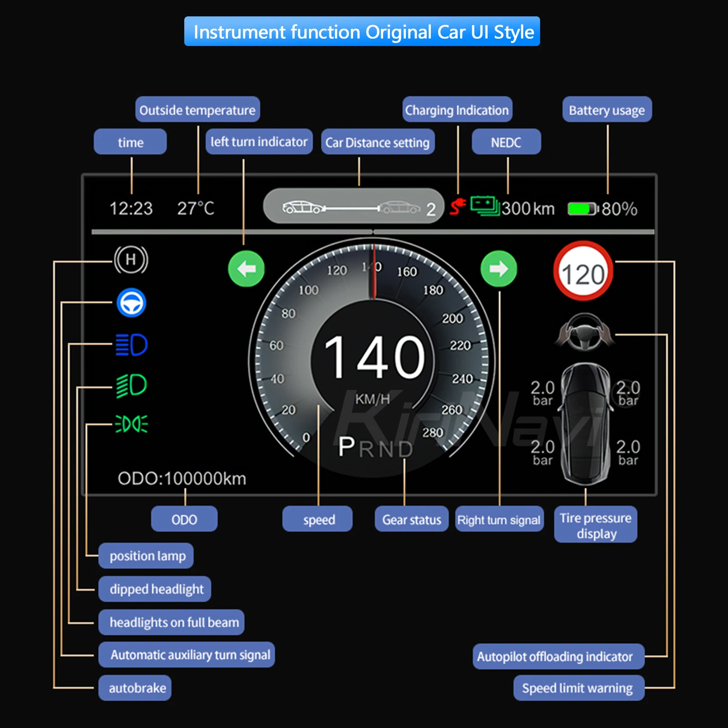Click the 'Car Distance setting' label
The width and height of the screenshot is (728, 728).
pos(378,142)
